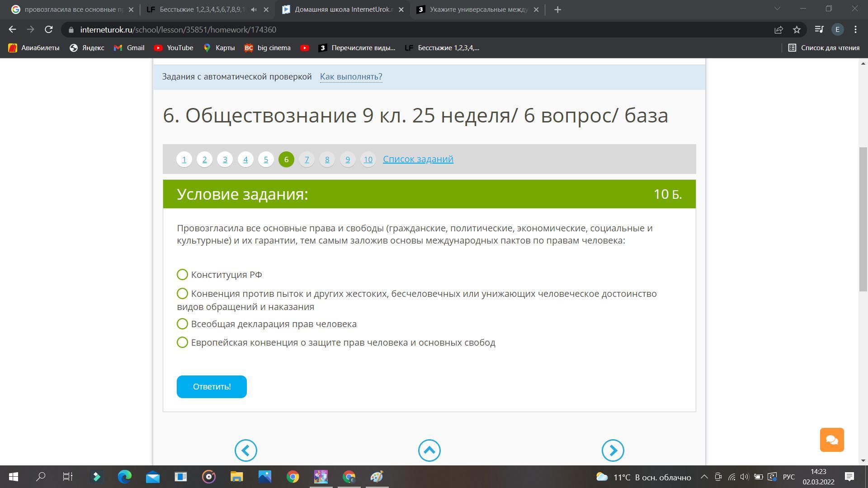Open the media controls icon in Chrome toolbar
868x488 pixels.
[x=819, y=30]
